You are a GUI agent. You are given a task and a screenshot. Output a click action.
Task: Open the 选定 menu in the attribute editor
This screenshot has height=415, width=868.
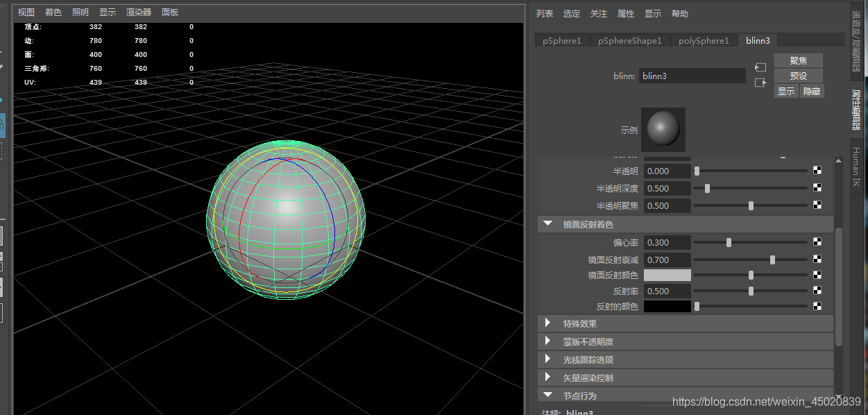coord(572,14)
